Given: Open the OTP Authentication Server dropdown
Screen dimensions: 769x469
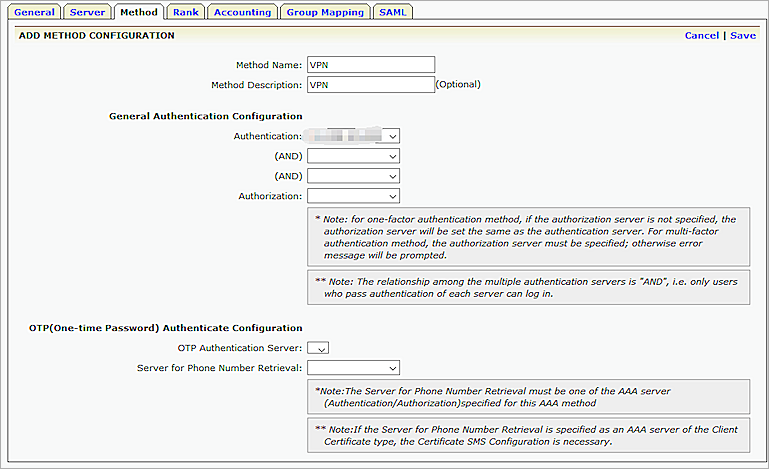Looking at the screenshot, I should point(318,348).
